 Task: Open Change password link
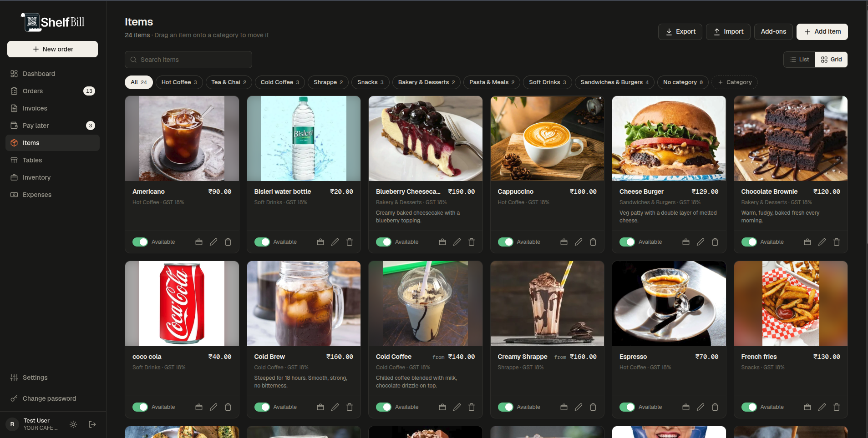click(x=53, y=398)
